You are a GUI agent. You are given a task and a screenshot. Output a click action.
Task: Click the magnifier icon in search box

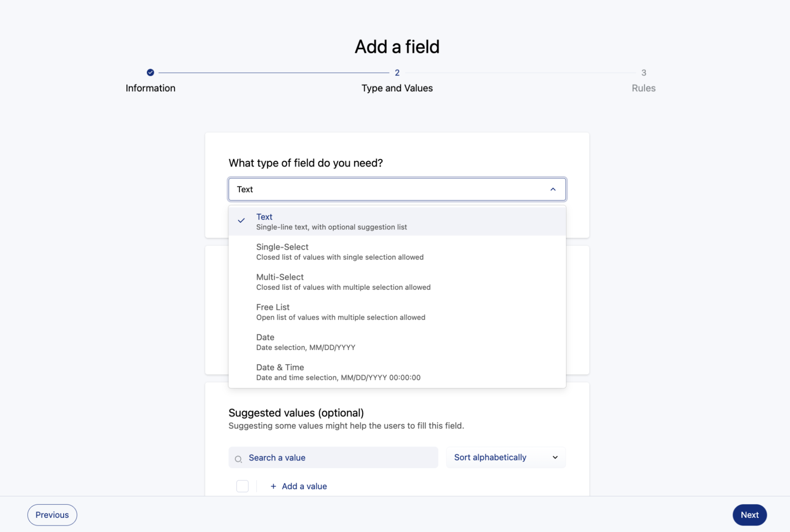(238, 459)
